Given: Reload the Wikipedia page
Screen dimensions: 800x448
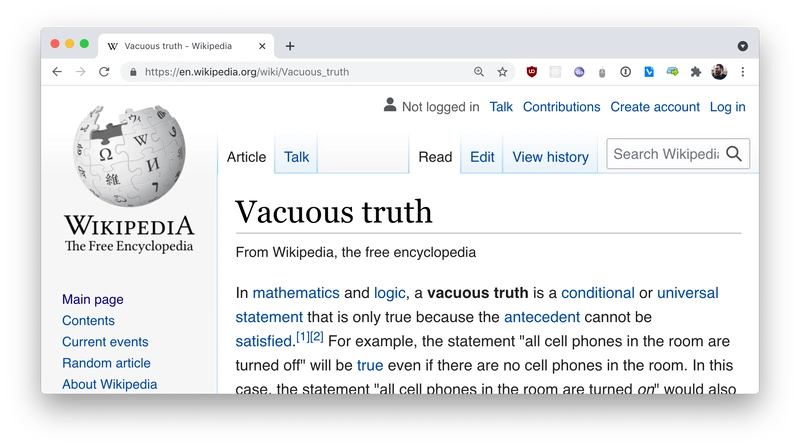Looking at the screenshot, I should pyautogui.click(x=104, y=72).
